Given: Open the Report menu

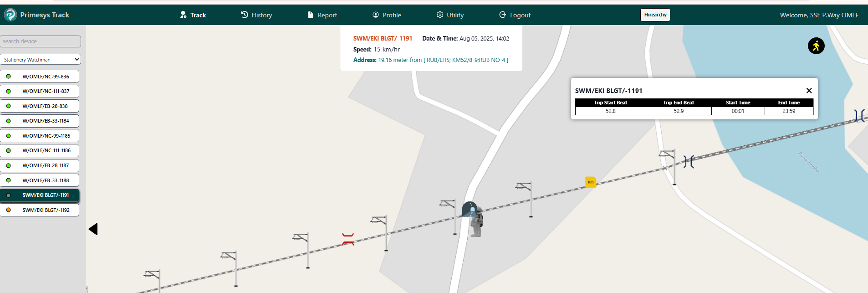Looking at the screenshot, I should click(x=322, y=15).
